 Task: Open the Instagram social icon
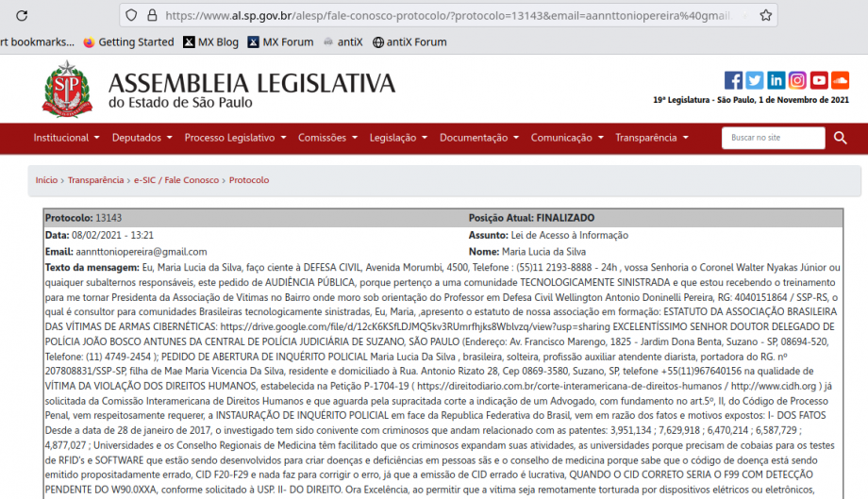point(797,80)
